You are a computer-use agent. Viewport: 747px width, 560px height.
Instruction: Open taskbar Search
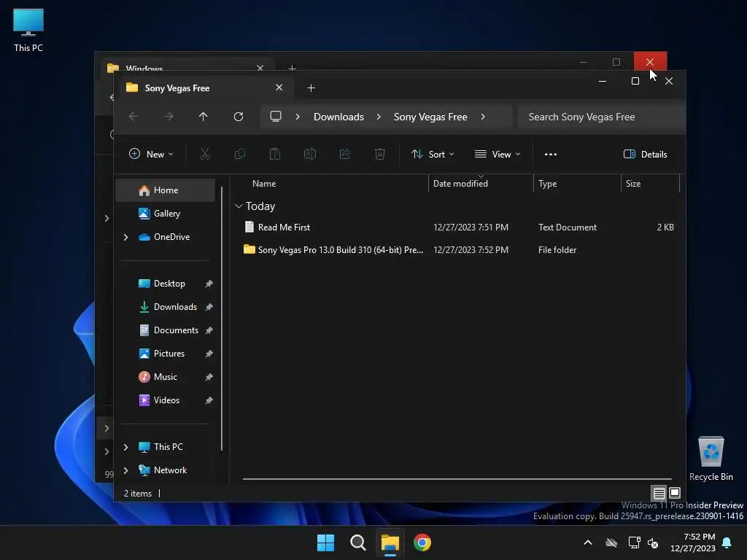click(357, 542)
